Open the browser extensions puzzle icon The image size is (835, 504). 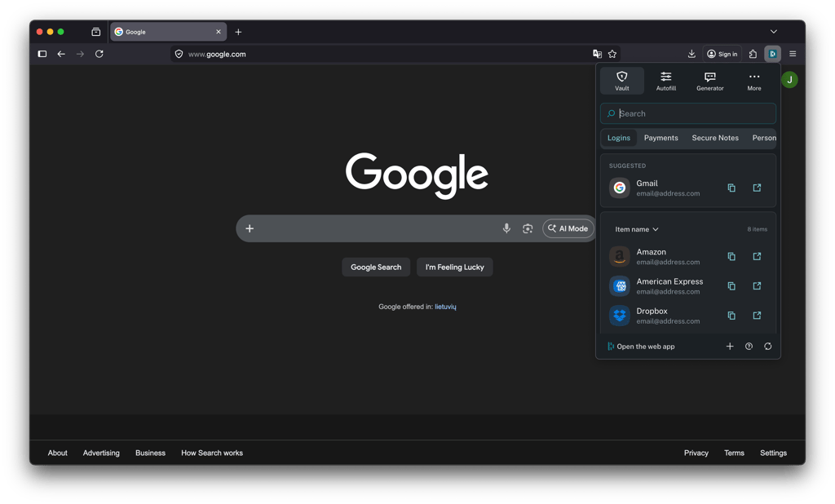click(x=753, y=54)
